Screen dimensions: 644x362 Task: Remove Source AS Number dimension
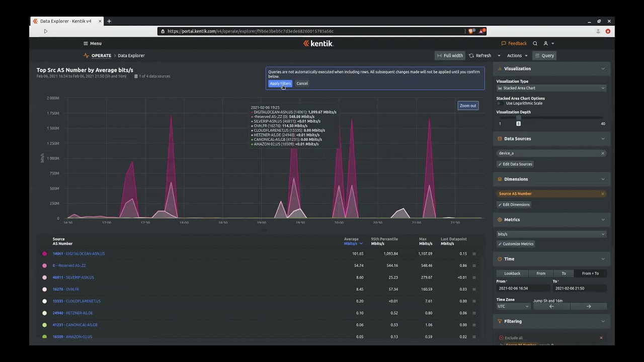pos(602,194)
